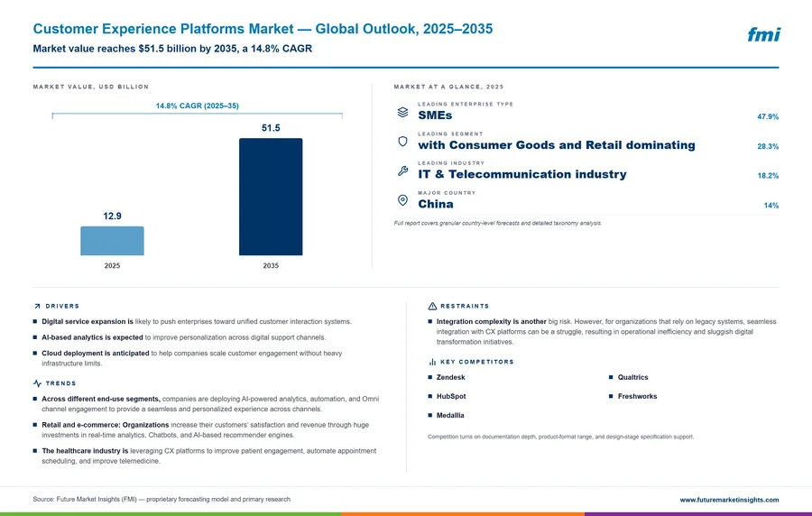Click Freshworks in competitors list
This screenshot has height=516, width=812.
click(x=637, y=396)
